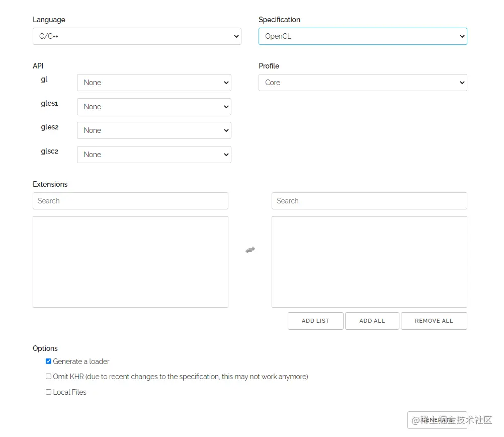Image resolution: width=504 pixels, height=437 pixels.
Task: Open the Profile dropdown showing Core
Action: click(x=363, y=83)
